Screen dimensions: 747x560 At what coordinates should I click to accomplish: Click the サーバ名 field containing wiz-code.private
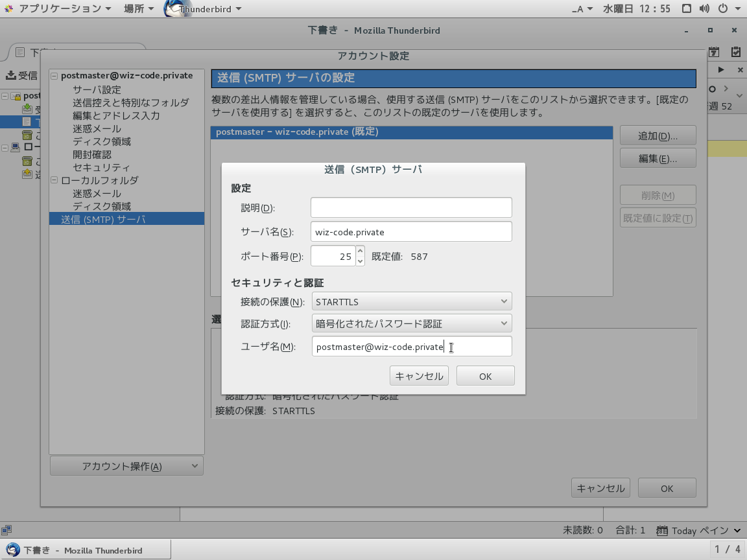[411, 231]
